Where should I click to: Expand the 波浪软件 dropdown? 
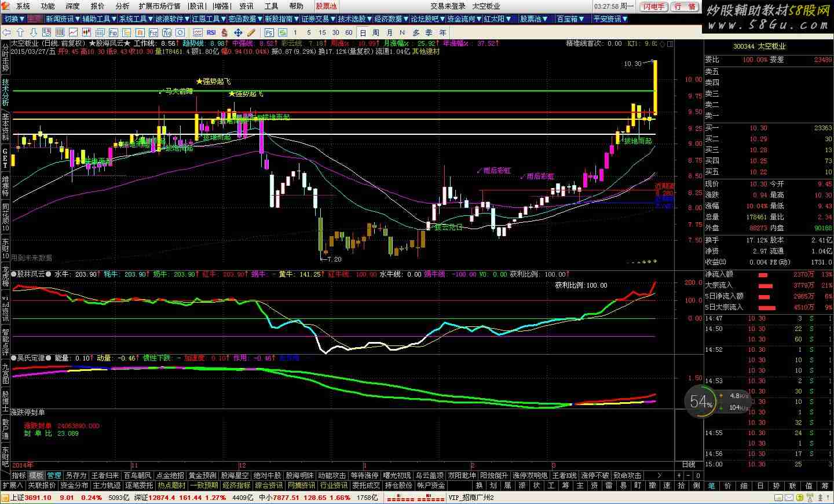172,19
